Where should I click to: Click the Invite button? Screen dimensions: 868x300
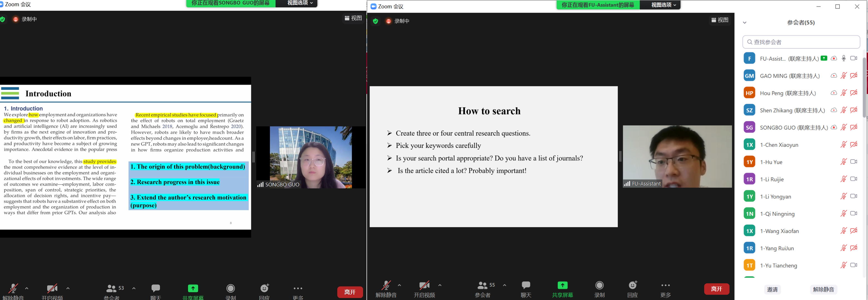[x=772, y=289]
